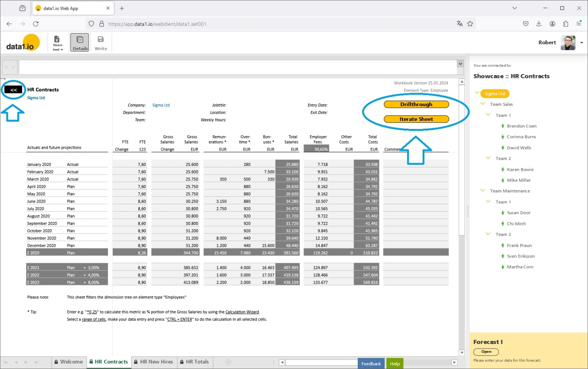Click the vertical scrollbar down arrow
Image resolution: width=588 pixels, height=369 pixels.
point(462,353)
